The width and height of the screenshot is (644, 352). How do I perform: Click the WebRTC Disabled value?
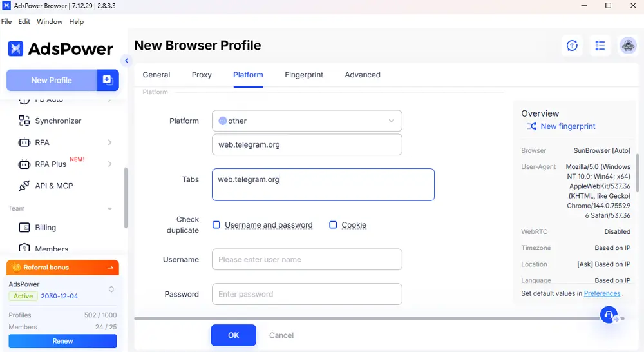tap(618, 231)
